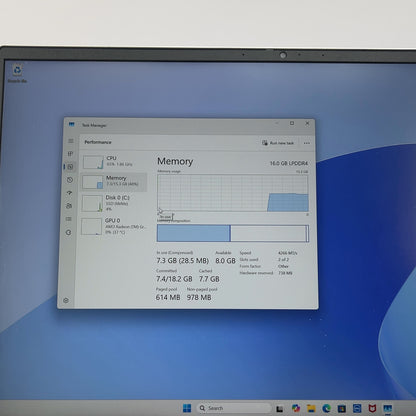This screenshot has height=416, width=416.
Task: Open the Windows Start menu
Action: pos(187,408)
